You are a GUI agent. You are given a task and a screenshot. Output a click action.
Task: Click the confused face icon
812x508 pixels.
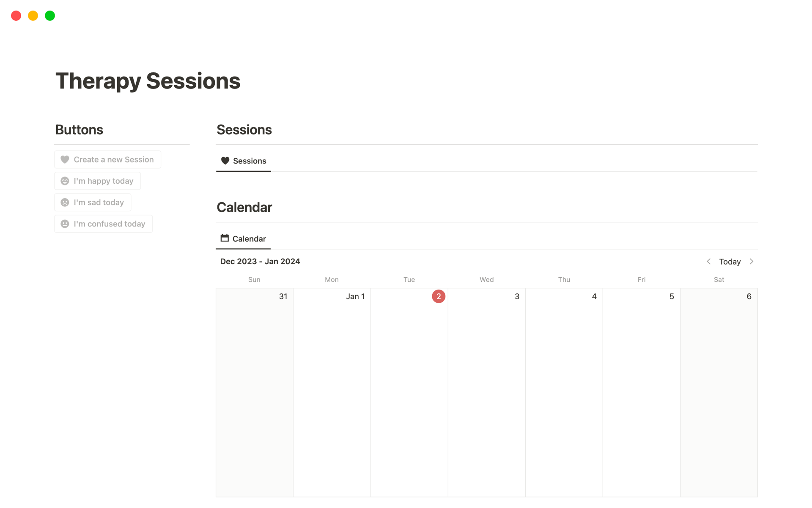click(x=65, y=224)
